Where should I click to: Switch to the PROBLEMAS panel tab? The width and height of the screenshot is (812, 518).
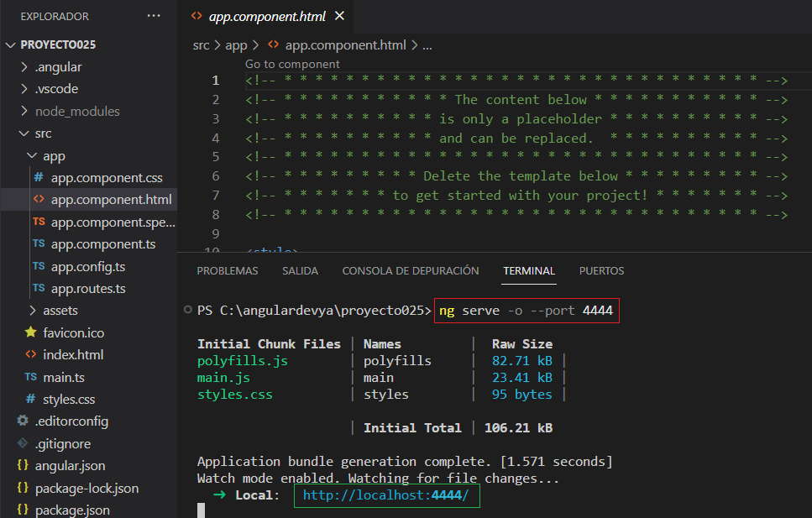[228, 271]
